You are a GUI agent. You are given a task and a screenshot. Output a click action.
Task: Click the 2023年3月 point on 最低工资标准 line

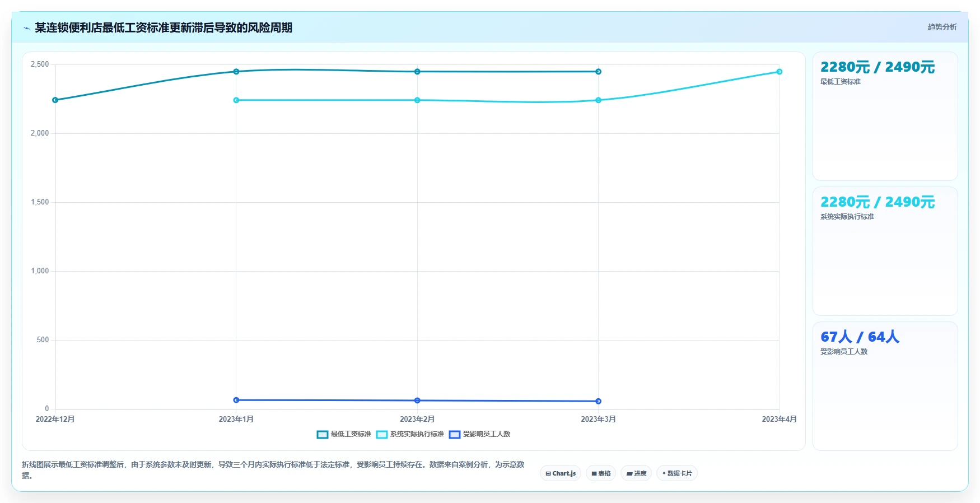598,72
